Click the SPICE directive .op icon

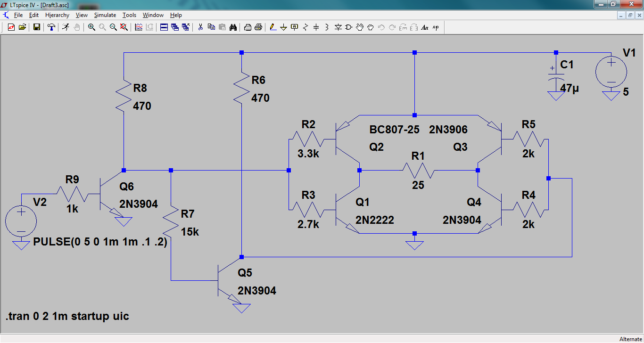pyautogui.click(x=435, y=27)
